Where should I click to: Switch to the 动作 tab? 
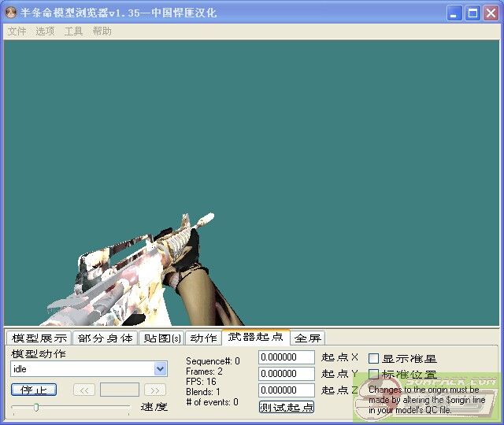tap(203, 338)
